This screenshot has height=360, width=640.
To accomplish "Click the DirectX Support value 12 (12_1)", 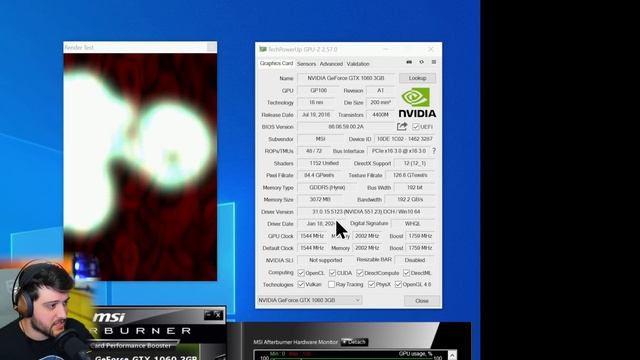I will [415, 163].
